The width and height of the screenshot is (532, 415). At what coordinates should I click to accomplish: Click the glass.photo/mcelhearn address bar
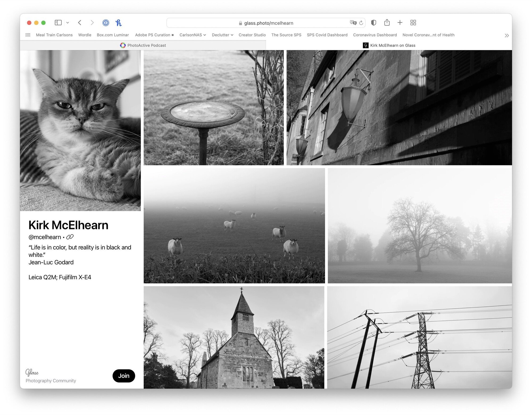point(266,23)
